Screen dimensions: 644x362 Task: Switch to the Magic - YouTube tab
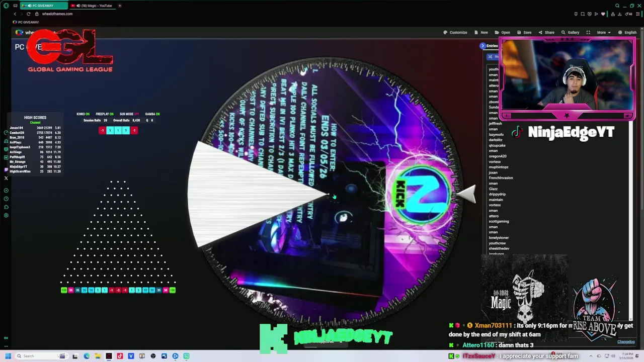pos(92,6)
